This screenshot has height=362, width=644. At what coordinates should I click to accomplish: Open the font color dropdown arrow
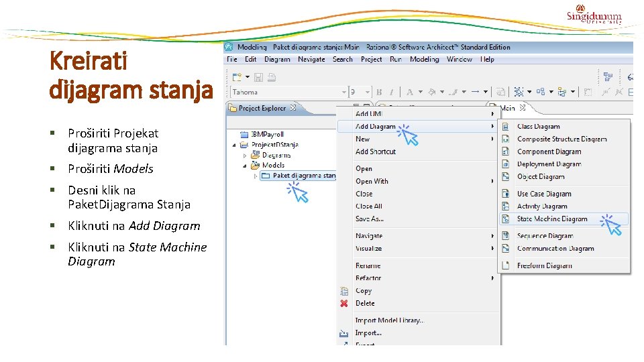coord(420,92)
